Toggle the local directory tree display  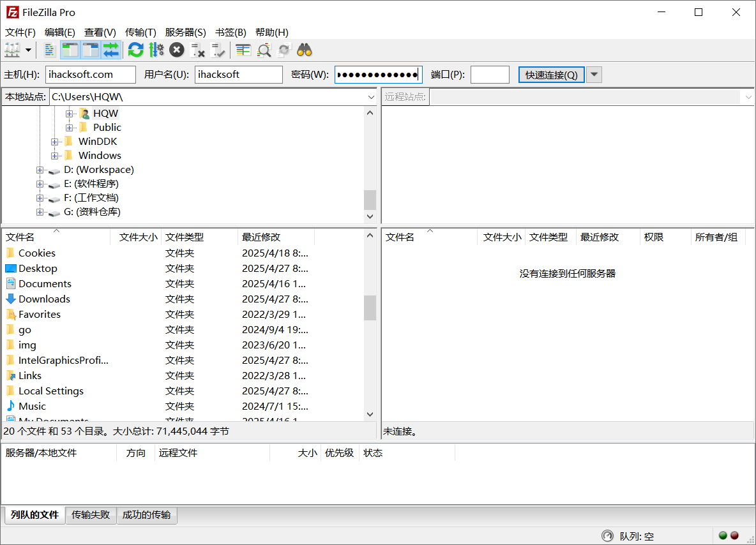click(x=70, y=50)
